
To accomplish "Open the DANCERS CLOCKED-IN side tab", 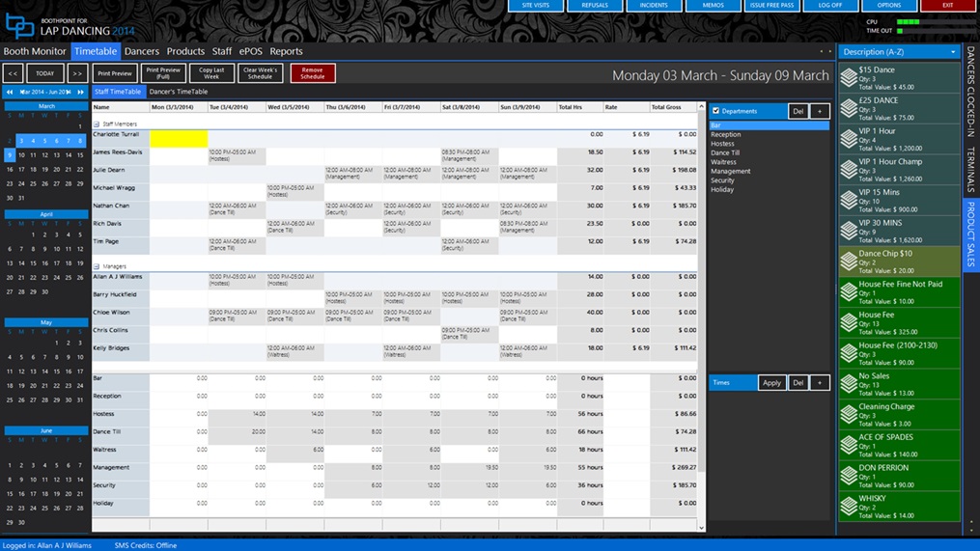I will (970, 92).
